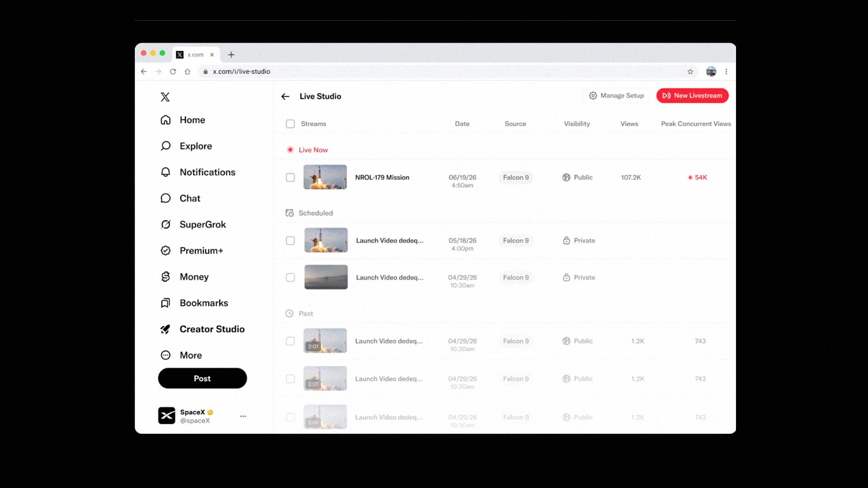
Task: Click browser back arrow
Action: (x=144, y=71)
